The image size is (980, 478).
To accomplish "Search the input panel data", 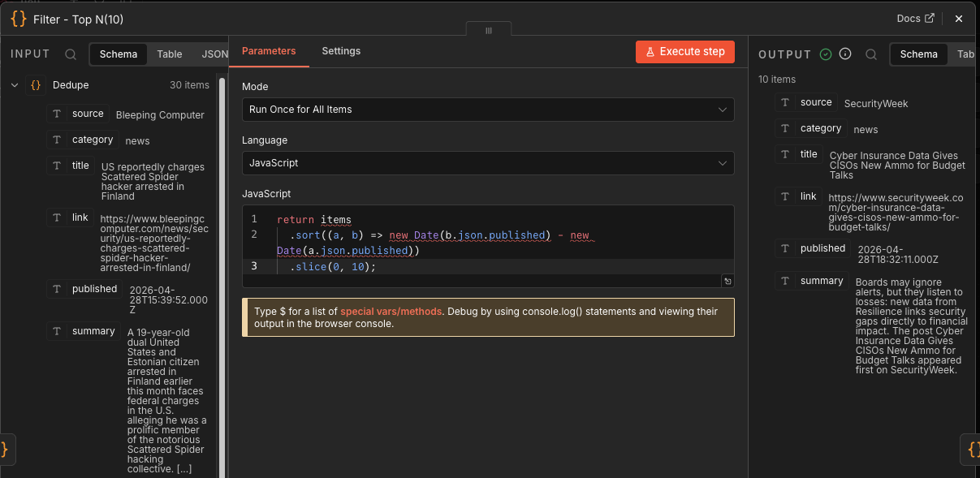I will coord(71,54).
